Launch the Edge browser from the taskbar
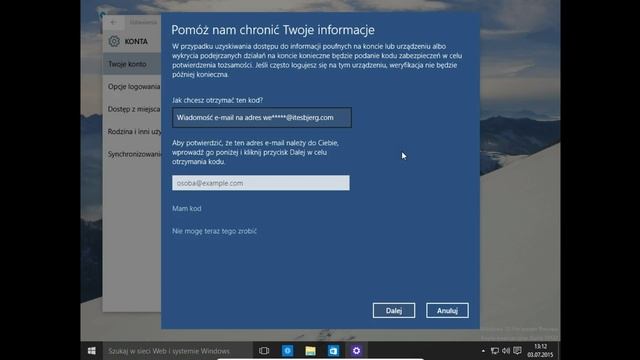This screenshot has height=360, width=640. tap(287, 351)
